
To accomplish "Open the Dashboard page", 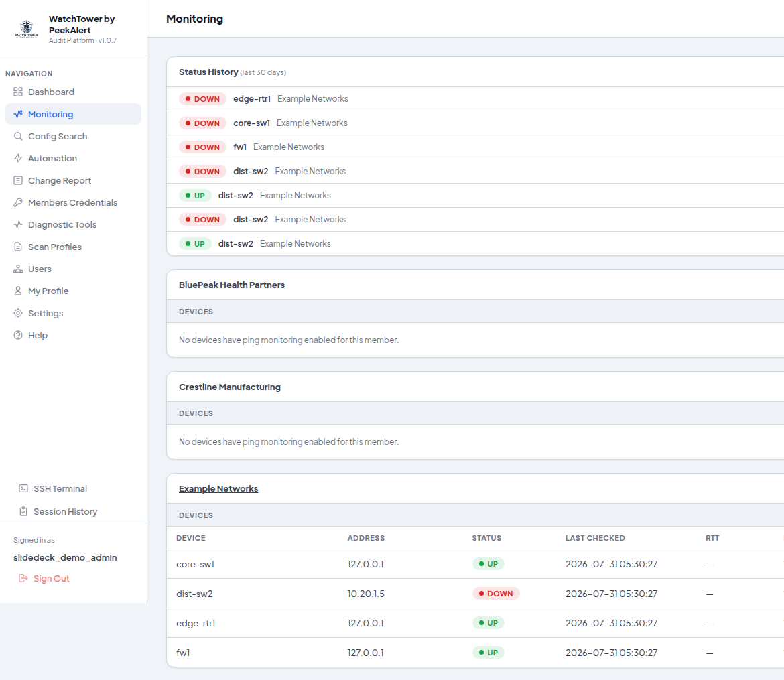I will 73,92.
